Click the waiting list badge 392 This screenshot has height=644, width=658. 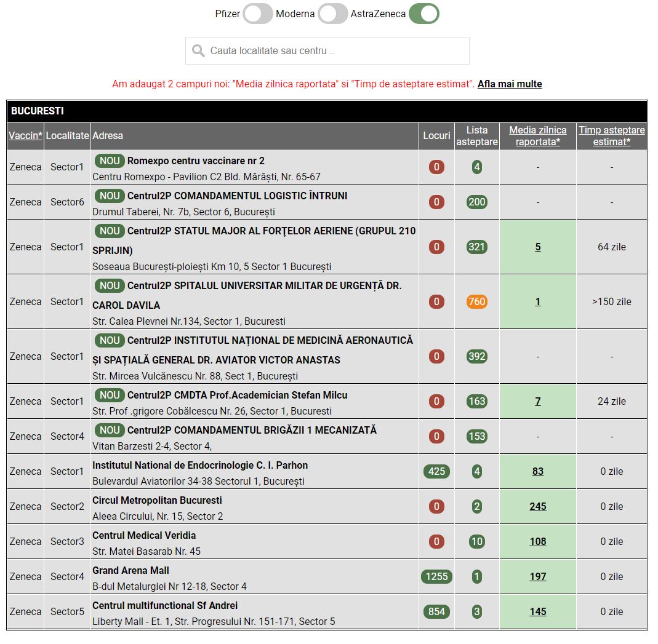point(476,356)
